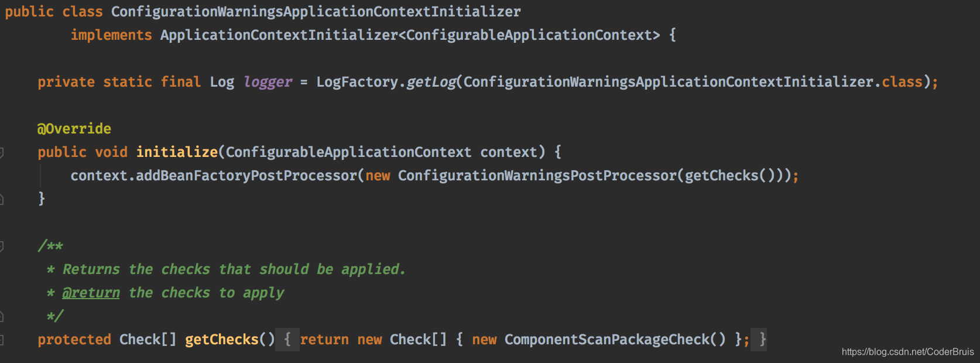Viewport: 980px width, 363px height.
Task: Open the blog.csdn.net/CoderBruis watermark link
Action: point(907,352)
